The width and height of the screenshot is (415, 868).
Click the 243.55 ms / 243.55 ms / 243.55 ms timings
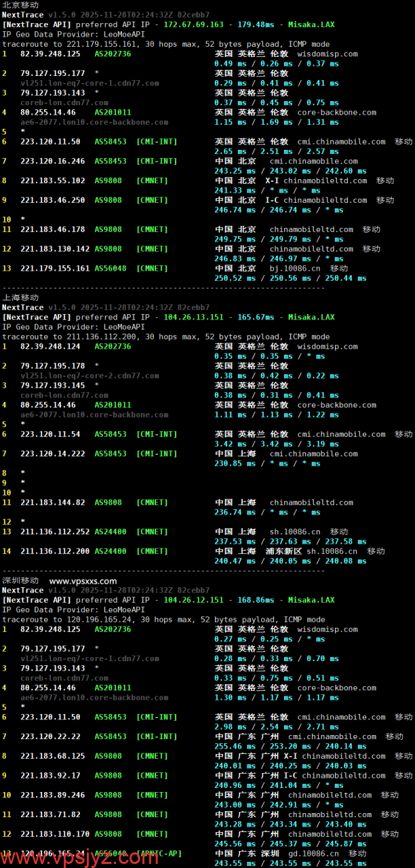pos(290,863)
